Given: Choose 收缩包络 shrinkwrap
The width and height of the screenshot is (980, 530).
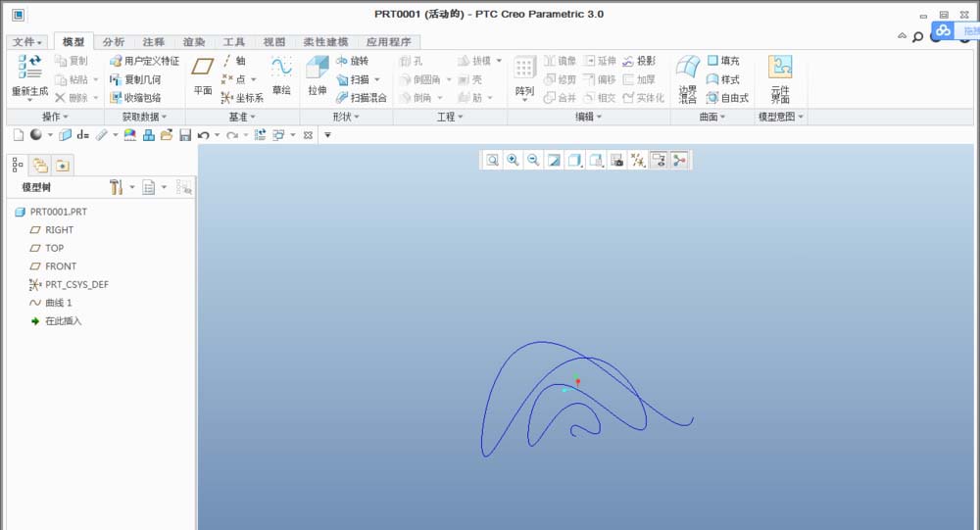Looking at the screenshot, I should coord(135,98).
